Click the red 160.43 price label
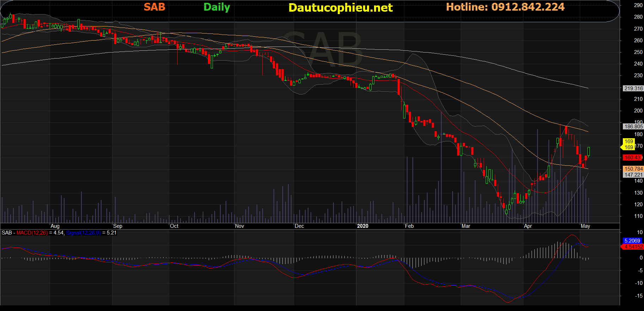This screenshot has width=644, height=311. coord(633,158)
